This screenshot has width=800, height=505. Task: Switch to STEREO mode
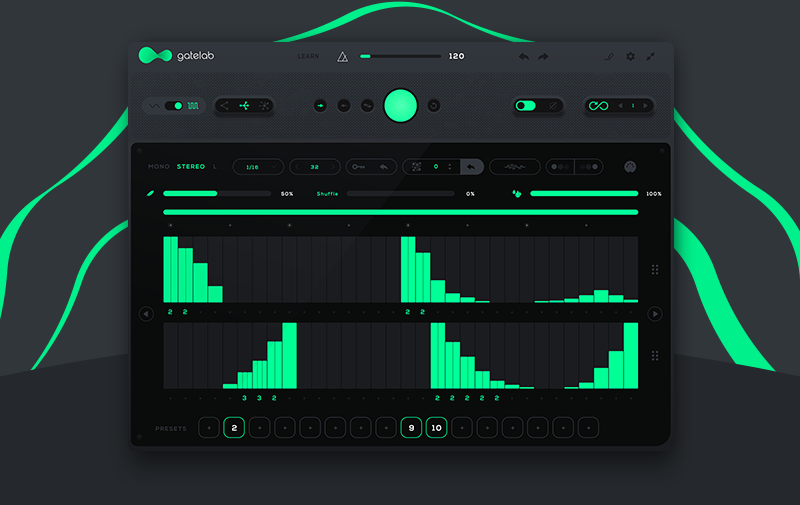coord(191,166)
